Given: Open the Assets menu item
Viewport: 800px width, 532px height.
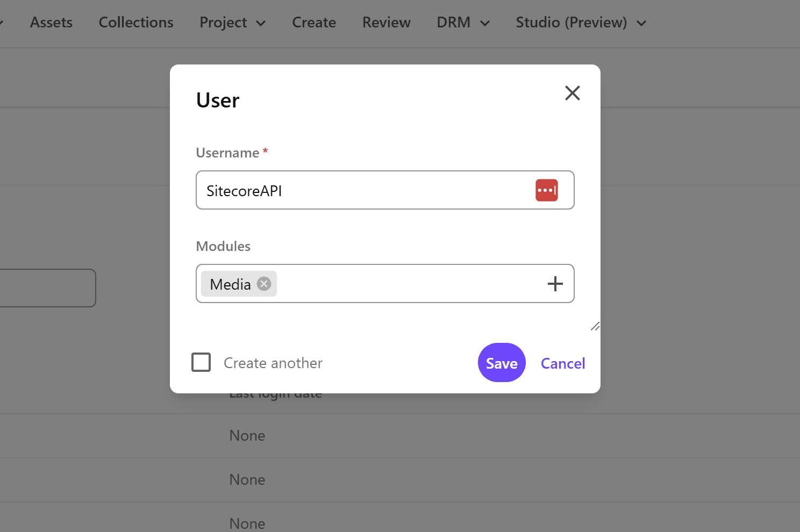Looking at the screenshot, I should 51,23.
